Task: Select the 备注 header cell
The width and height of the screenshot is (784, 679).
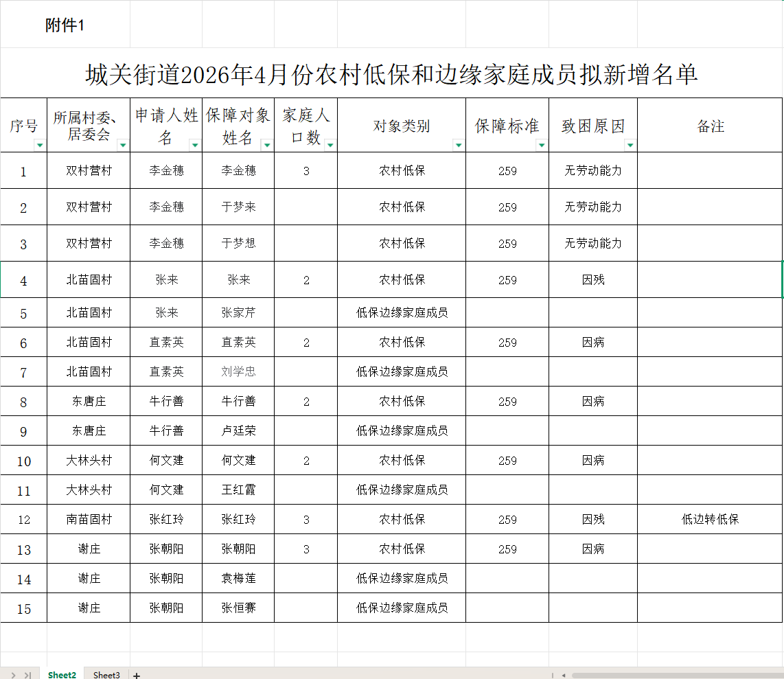Action: point(710,126)
